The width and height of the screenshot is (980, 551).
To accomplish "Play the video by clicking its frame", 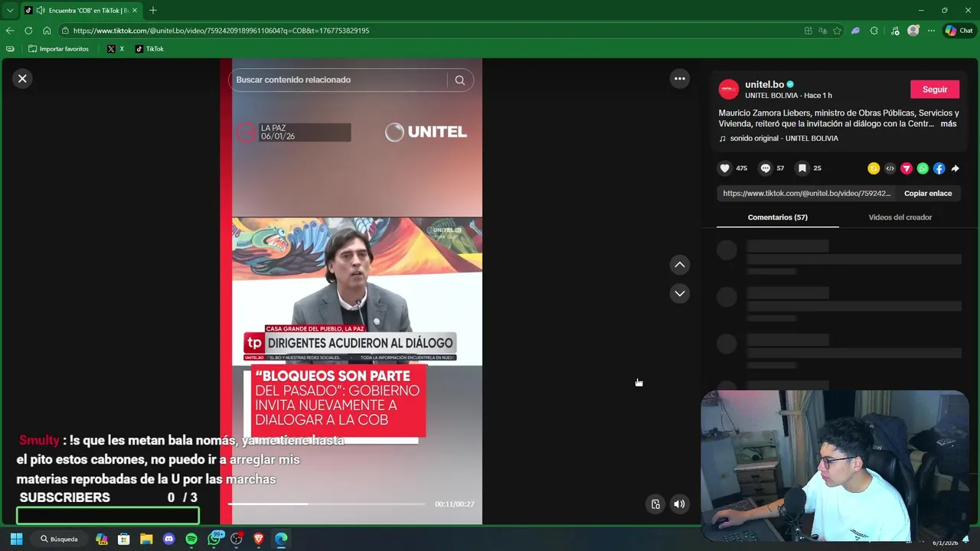I will 357,291.
